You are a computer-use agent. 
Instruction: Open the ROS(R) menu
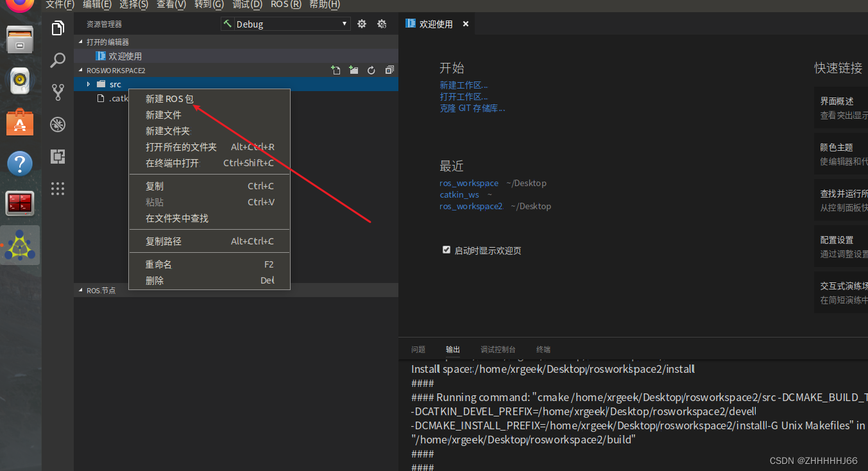coord(286,4)
